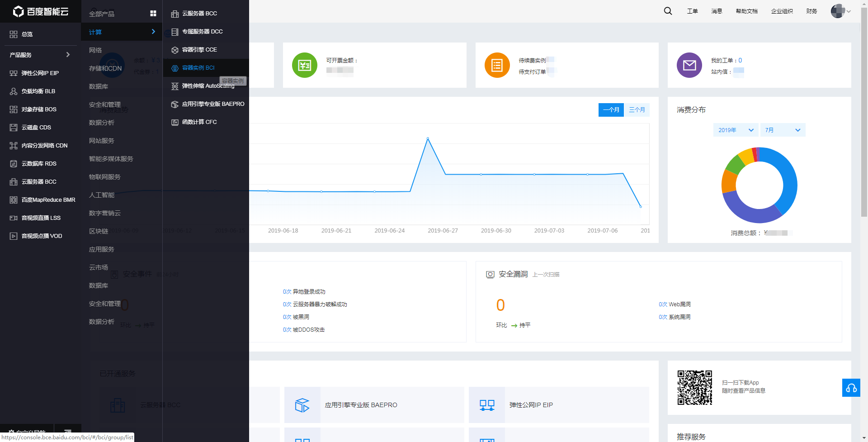
Task: Select 容器实例 BCI in the submenu
Action: pyautogui.click(x=206, y=68)
